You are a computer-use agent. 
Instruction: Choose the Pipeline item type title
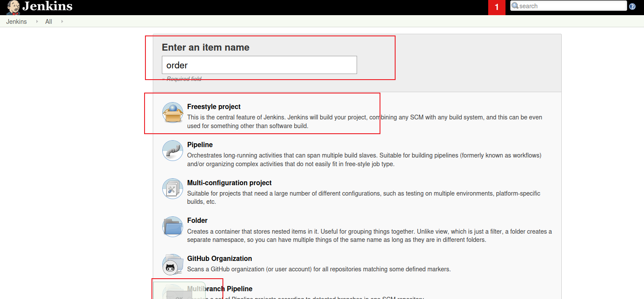pyautogui.click(x=200, y=145)
